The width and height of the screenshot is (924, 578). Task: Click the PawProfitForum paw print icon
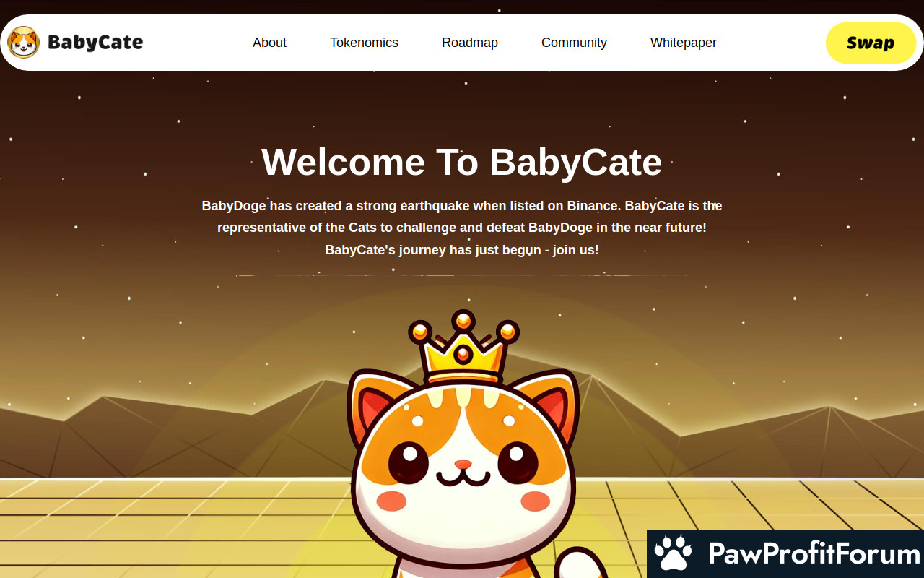[673, 553]
